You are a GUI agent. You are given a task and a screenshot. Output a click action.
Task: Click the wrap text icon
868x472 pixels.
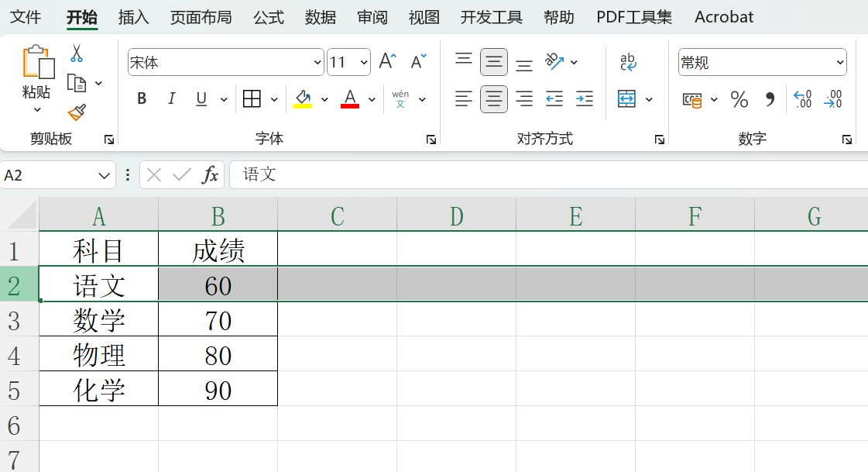click(x=628, y=61)
